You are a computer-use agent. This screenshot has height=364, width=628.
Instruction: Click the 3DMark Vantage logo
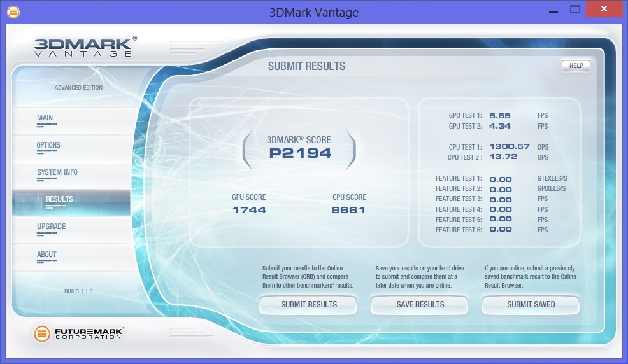tap(85, 47)
